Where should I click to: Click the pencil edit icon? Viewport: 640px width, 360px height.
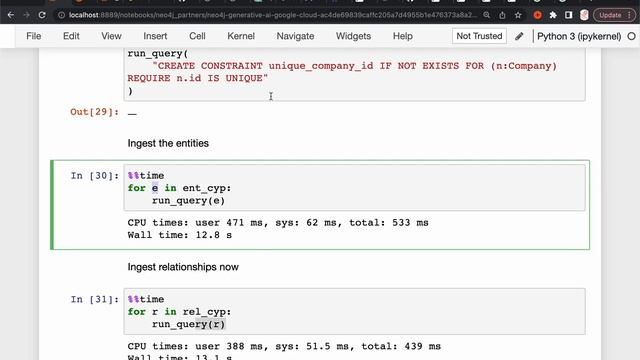(519, 36)
